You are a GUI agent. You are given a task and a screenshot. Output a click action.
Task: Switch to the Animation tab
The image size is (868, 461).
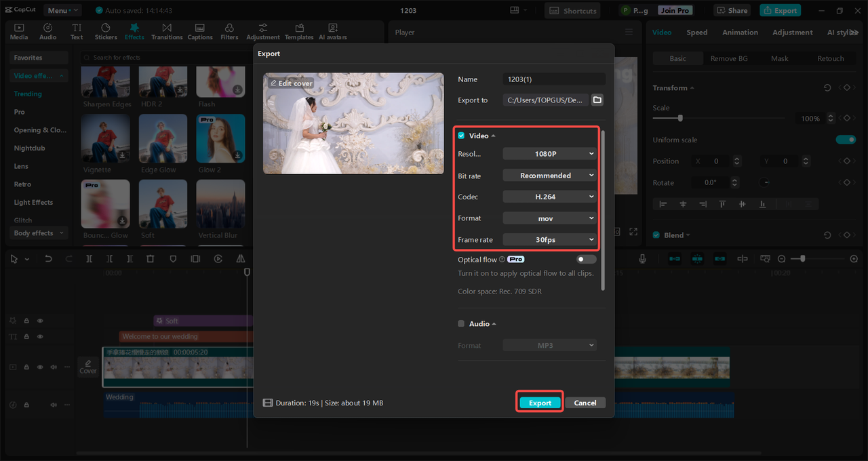(740, 33)
